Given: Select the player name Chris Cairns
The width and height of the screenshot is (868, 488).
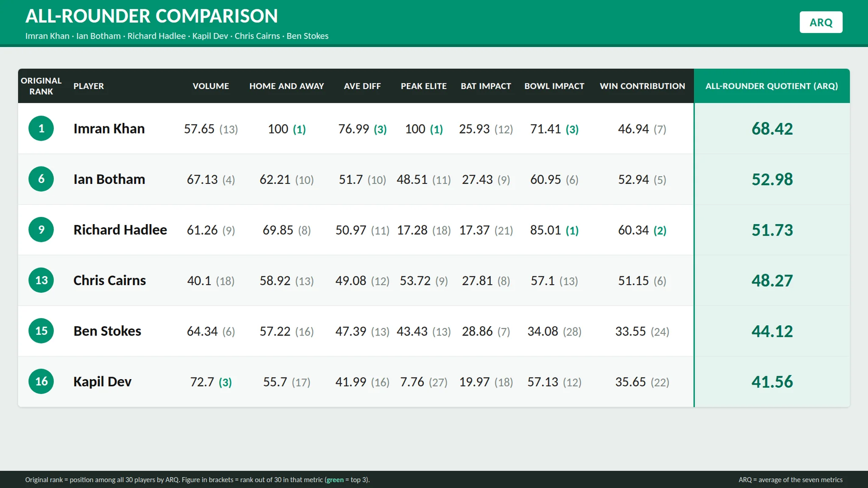Looking at the screenshot, I should click(110, 280).
